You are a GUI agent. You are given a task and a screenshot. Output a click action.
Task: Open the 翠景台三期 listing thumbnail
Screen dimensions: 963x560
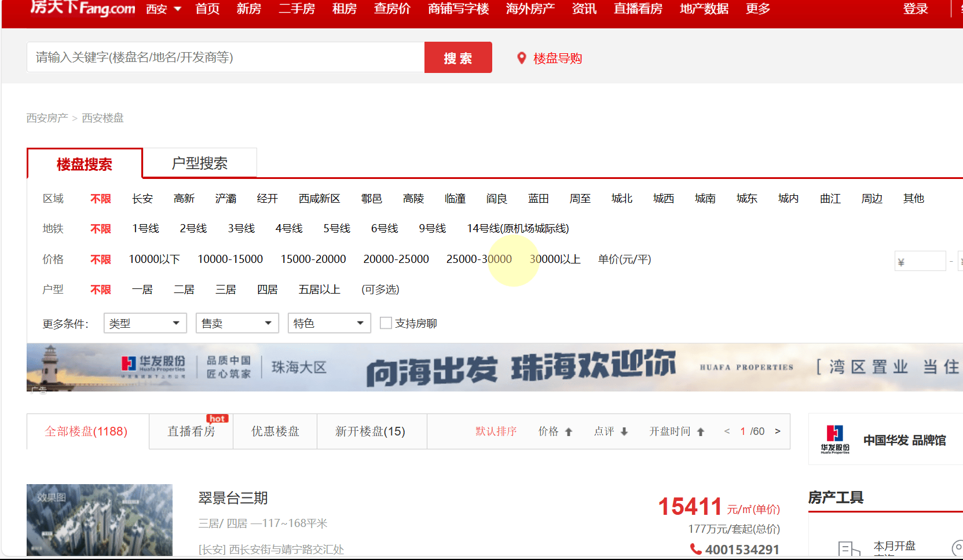tap(100, 520)
